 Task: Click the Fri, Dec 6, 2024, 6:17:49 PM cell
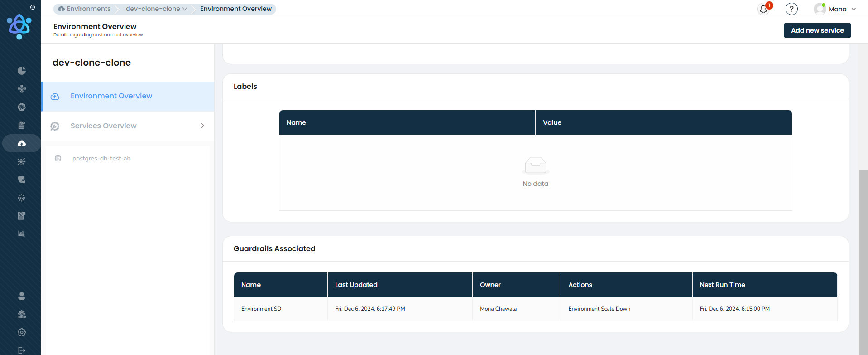click(400, 309)
